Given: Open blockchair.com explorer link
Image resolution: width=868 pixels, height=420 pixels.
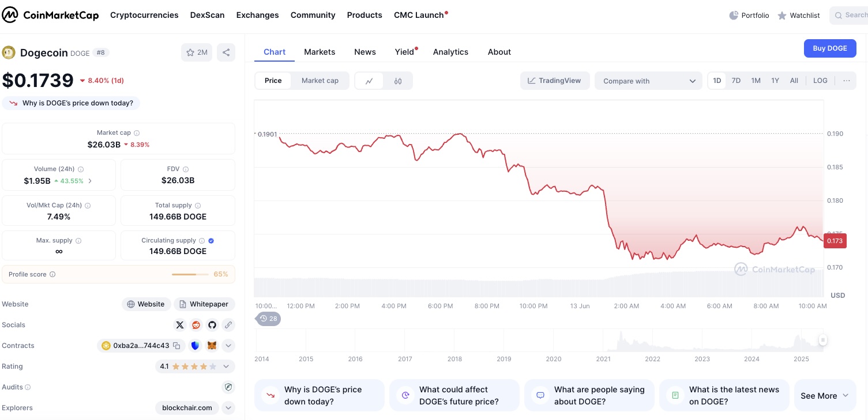Looking at the screenshot, I should coord(187,408).
